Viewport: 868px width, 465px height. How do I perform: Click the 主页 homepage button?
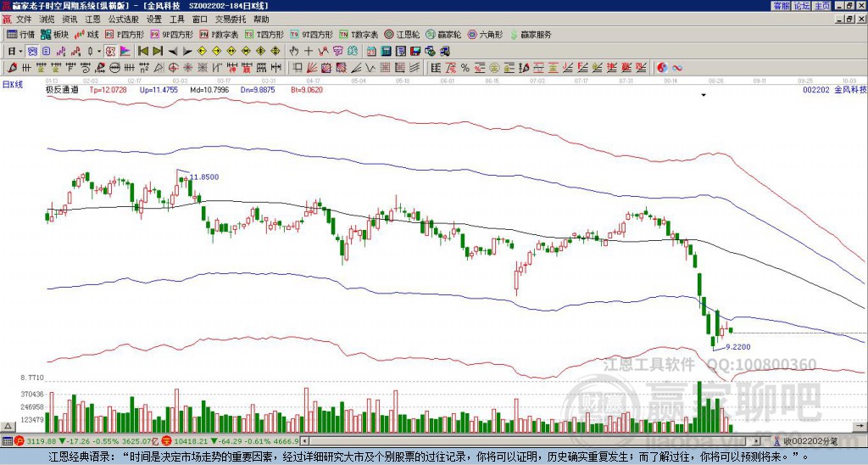[822, 6]
